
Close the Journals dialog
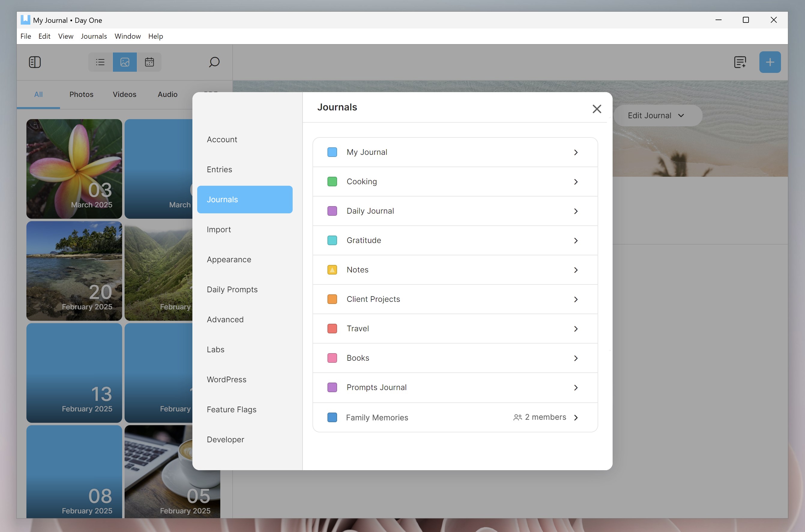pyautogui.click(x=597, y=109)
